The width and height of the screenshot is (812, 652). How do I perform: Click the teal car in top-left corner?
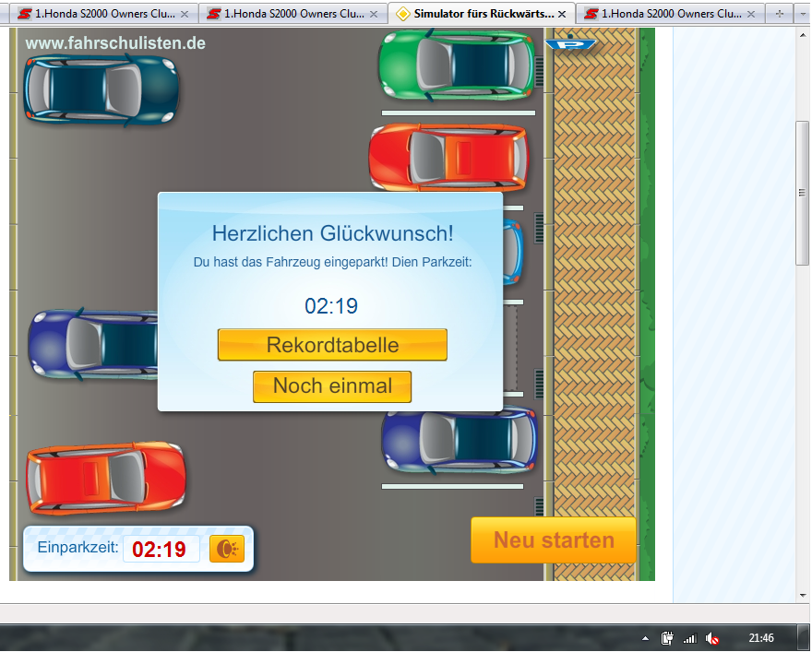(101, 89)
